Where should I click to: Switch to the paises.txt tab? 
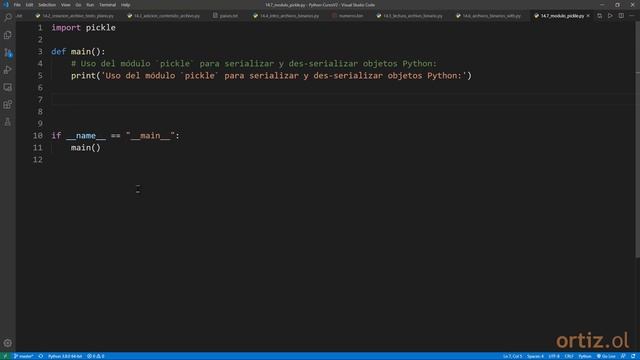pyautogui.click(x=226, y=16)
